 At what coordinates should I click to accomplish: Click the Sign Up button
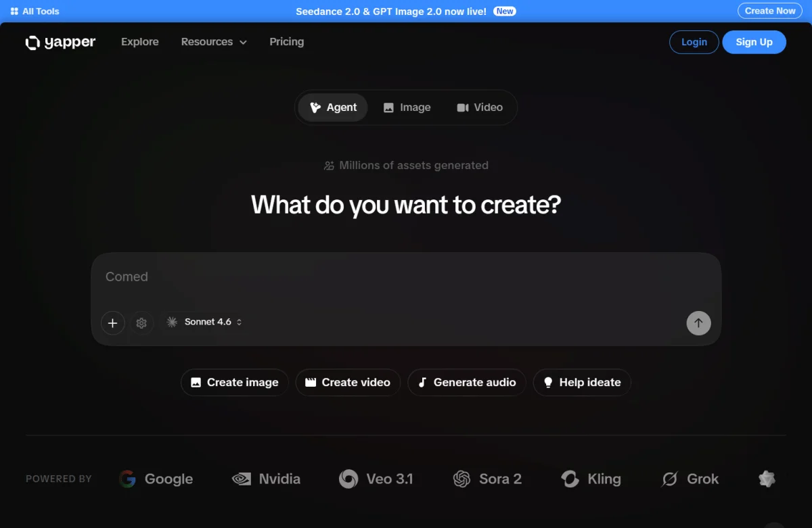(754, 42)
